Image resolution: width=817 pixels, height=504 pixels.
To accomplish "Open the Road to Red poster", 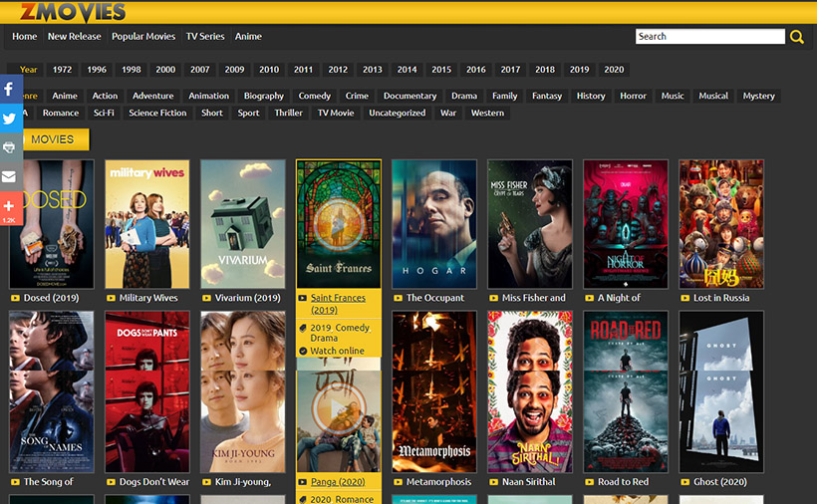I will click(626, 391).
